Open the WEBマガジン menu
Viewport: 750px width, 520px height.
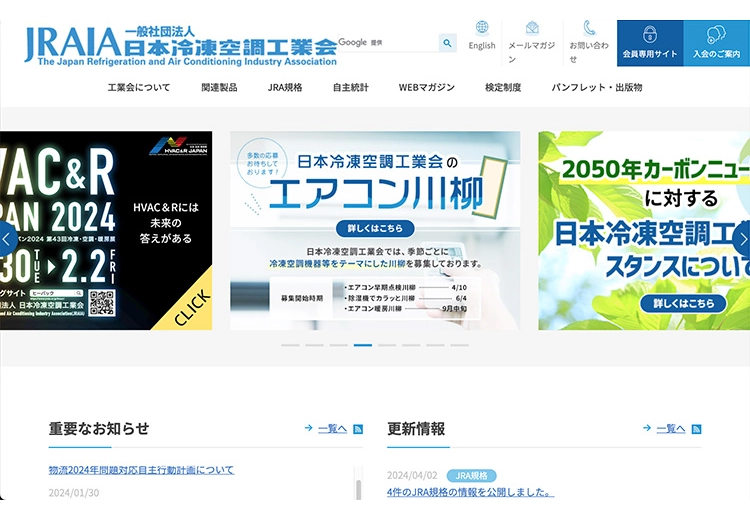tap(427, 88)
